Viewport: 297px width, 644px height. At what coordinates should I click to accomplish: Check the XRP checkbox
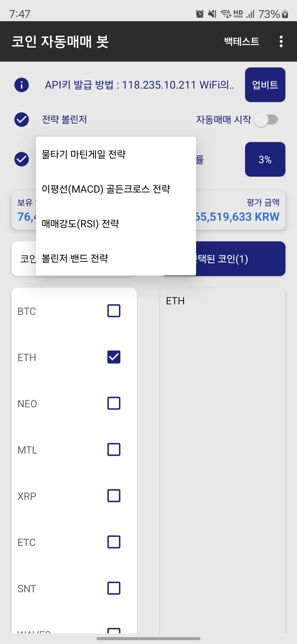coord(114,496)
